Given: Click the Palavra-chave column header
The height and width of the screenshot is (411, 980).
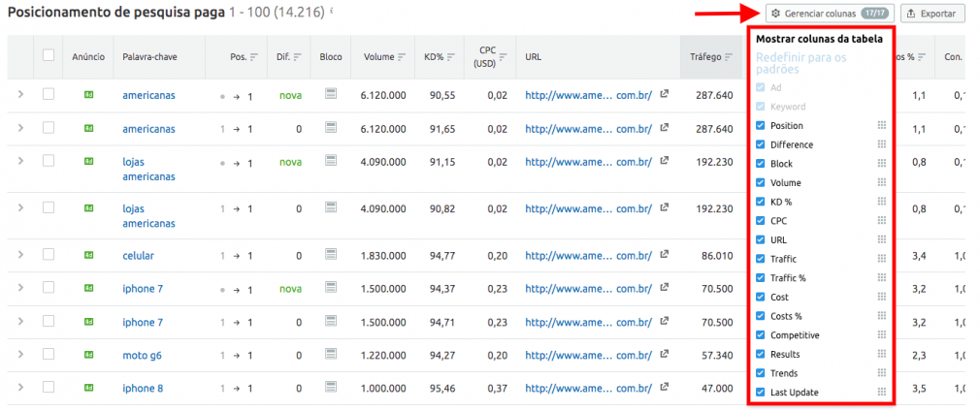Looking at the screenshot, I should coord(149,57).
